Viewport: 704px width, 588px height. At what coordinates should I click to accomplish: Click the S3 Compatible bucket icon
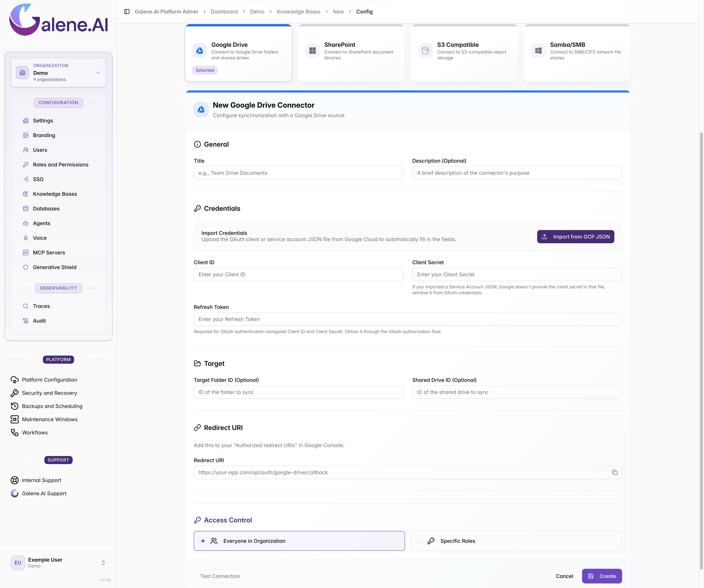click(425, 51)
